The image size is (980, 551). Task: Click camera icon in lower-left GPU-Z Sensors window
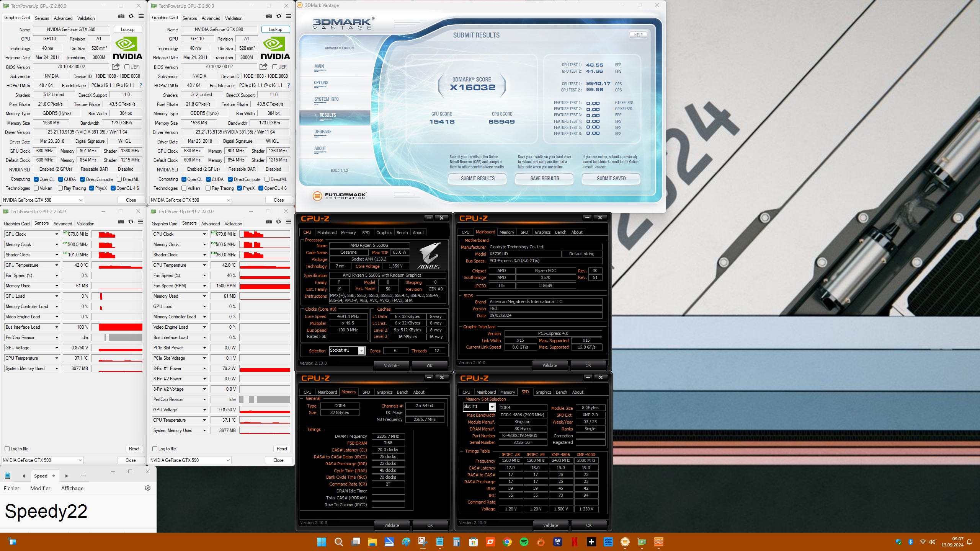pyautogui.click(x=121, y=222)
